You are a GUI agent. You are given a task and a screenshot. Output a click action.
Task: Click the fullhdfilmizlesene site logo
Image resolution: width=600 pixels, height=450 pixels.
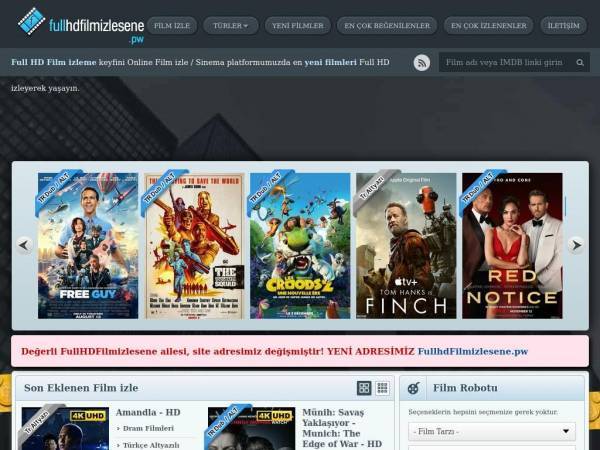(81, 26)
